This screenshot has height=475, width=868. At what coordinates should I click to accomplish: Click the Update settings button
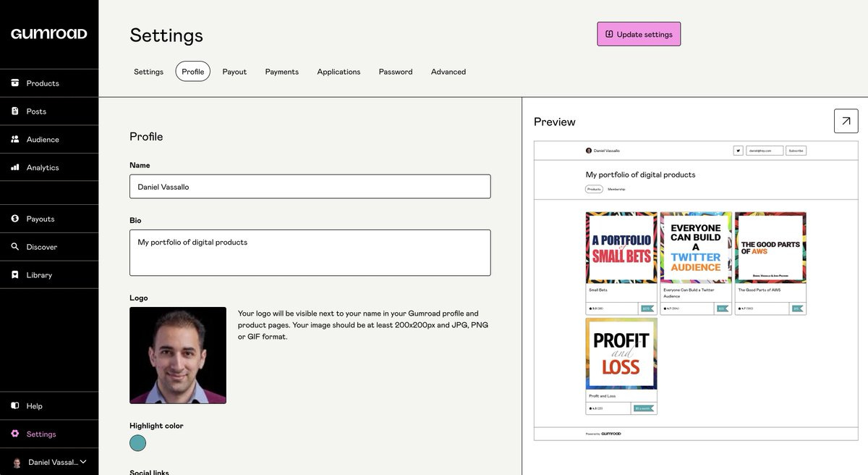tap(639, 34)
